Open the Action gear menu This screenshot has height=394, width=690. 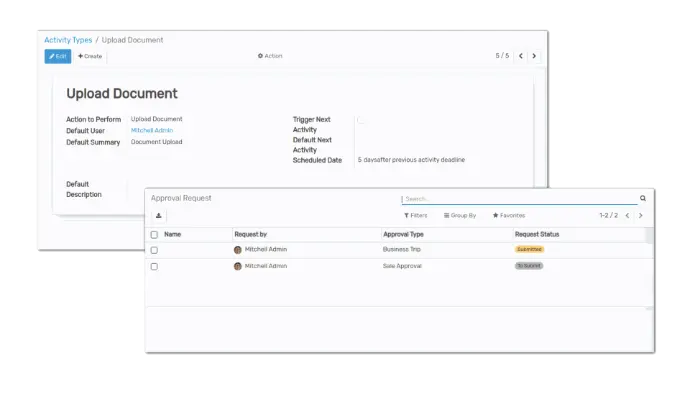click(x=270, y=56)
